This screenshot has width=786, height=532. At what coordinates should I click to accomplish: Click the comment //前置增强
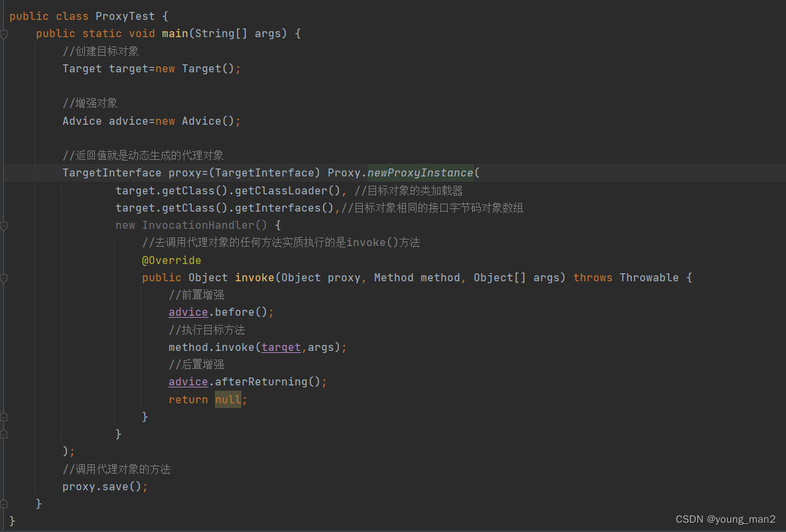(x=196, y=295)
